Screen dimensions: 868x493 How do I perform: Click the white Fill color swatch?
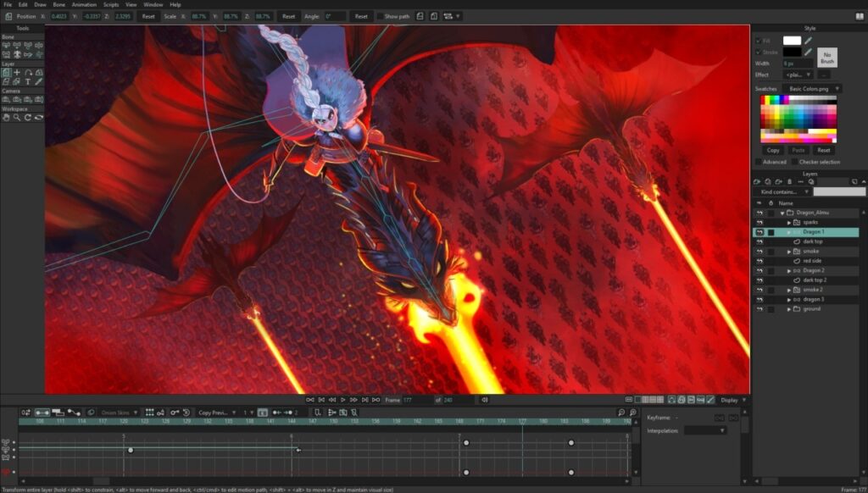[791, 41]
